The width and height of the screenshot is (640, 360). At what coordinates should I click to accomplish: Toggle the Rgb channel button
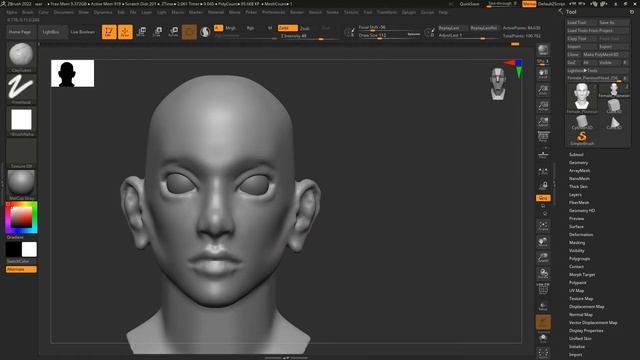pyautogui.click(x=250, y=28)
